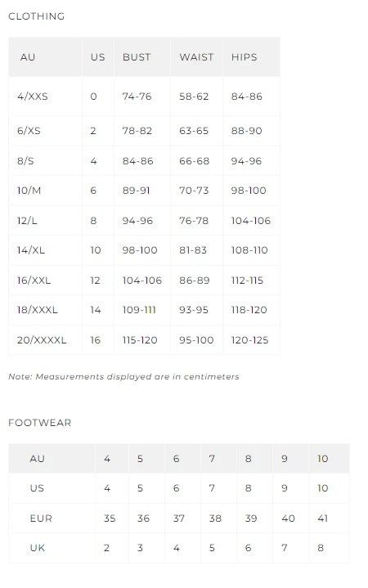The height and width of the screenshot is (588, 368).
Task: Select the WAIST column header
Action: point(196,57)
